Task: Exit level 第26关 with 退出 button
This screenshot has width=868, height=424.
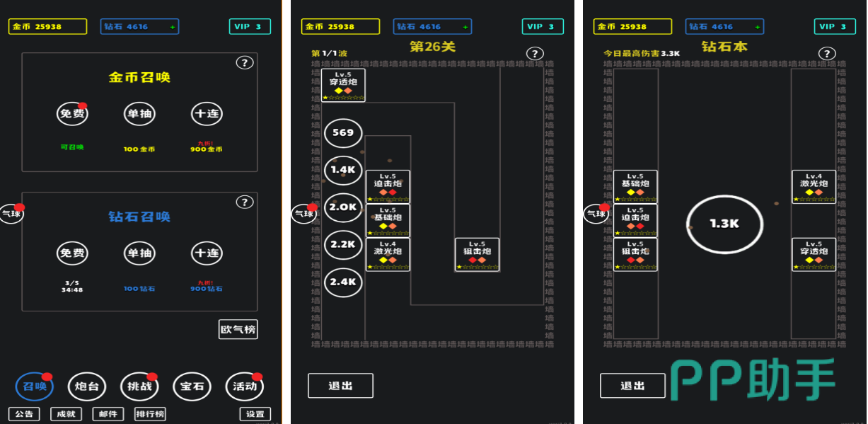Action: tap(340, 386)
